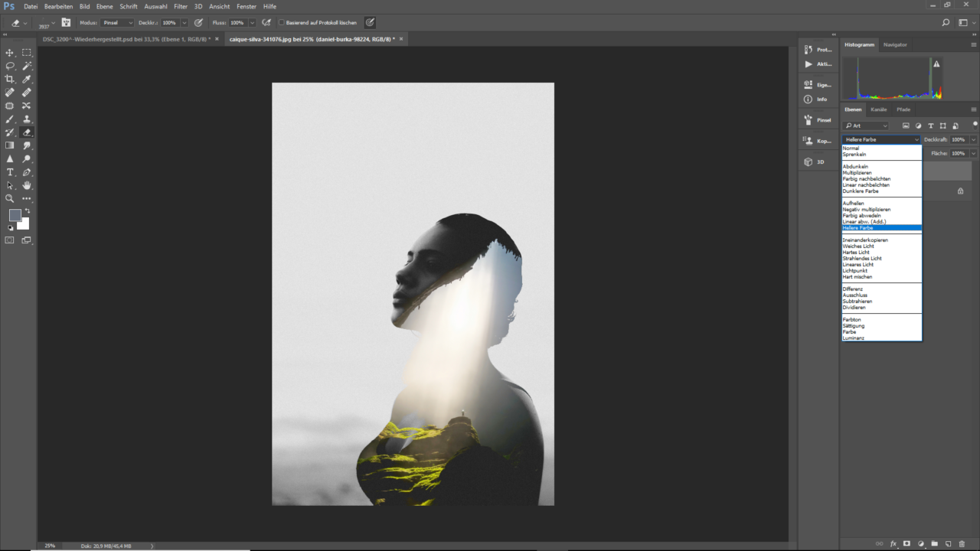
Task: Select the Hand tool
Action: [x=27, y=185]
